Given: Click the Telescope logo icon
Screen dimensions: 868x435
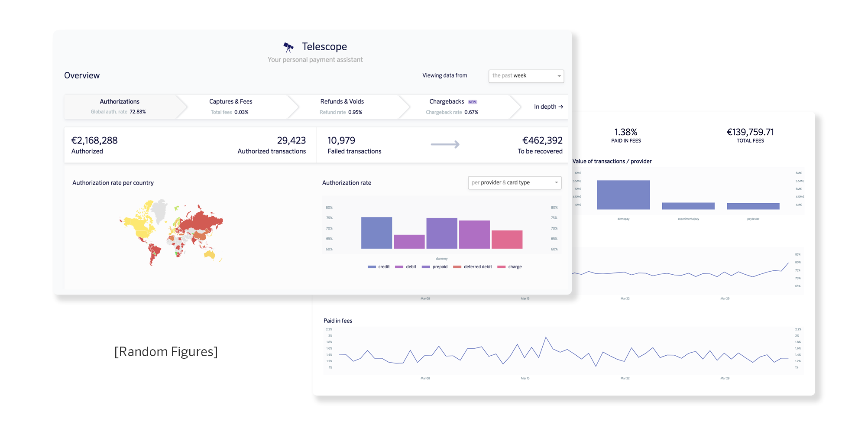Looking at the screenshot, I should click(x=288, y=47).
